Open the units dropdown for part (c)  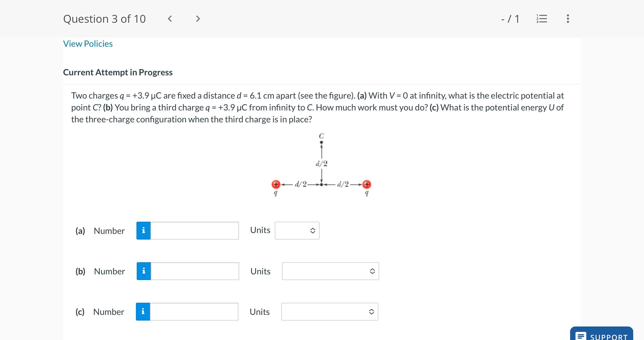click(330, 312)
